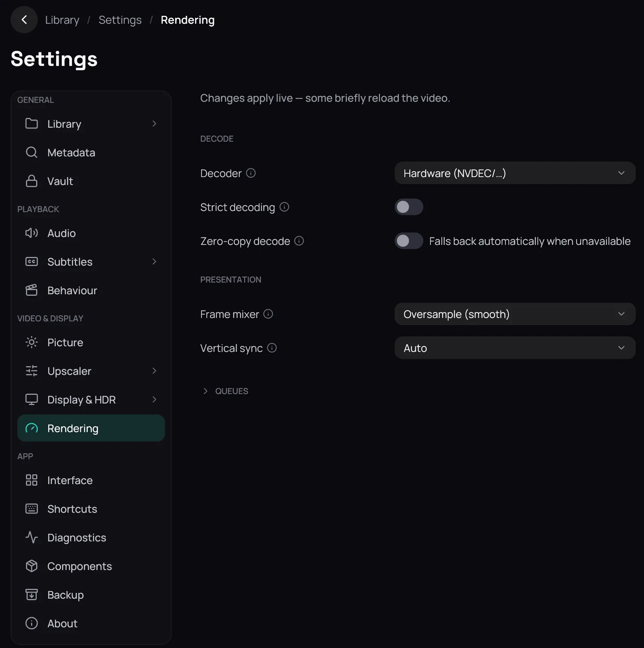The image size is (644, 648).
Task: Open the Library folder icon in sidebar
Action: 32,124
